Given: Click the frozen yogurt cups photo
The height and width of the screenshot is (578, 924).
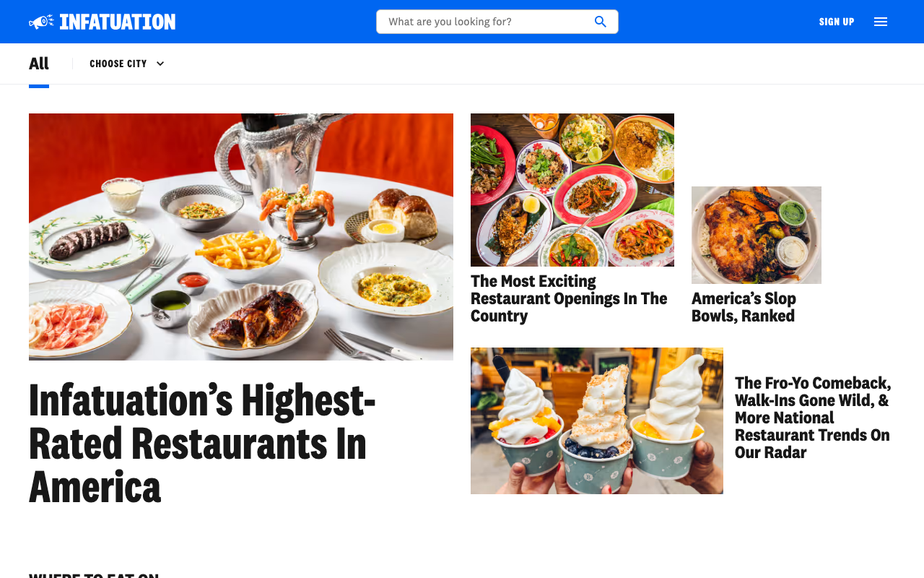Looking at the screenshot, I should (597, 420).
